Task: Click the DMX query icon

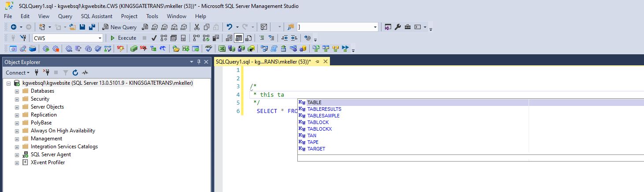Action: point(164,27)
